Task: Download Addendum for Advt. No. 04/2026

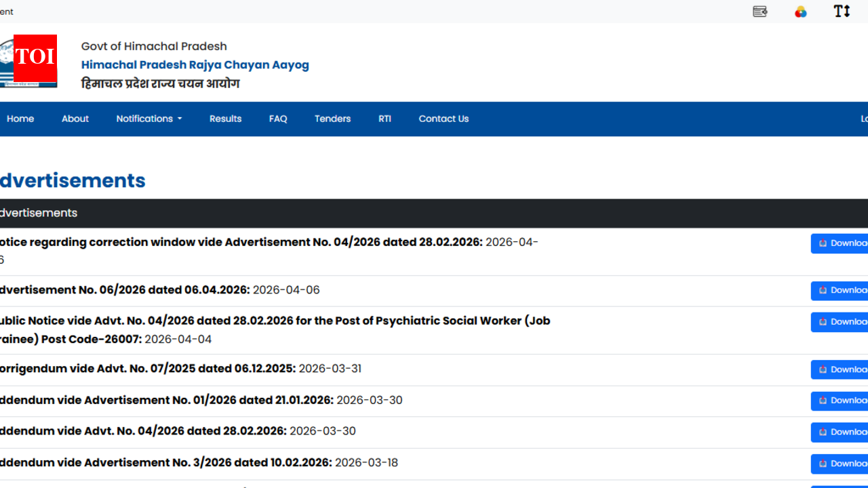Action: point(841,432)
